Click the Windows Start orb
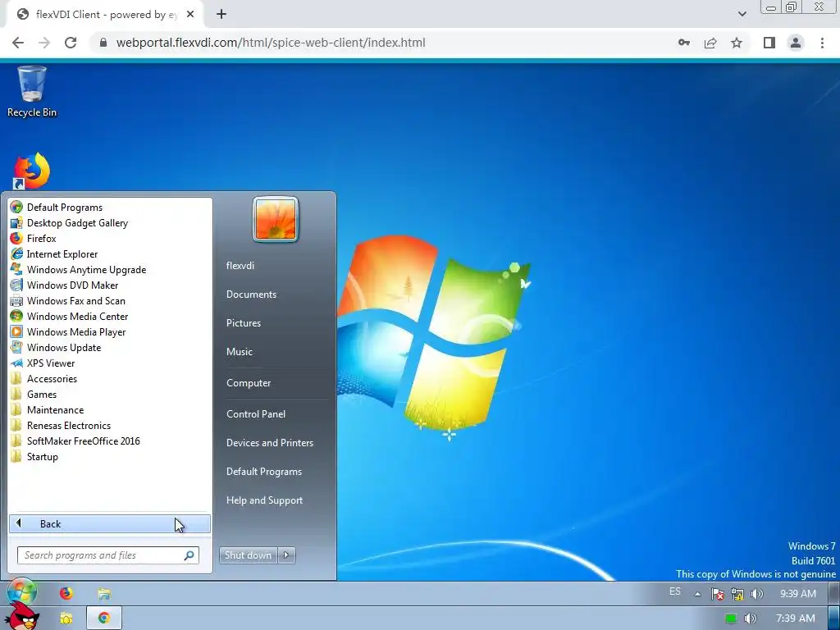This screenshot has height=630, width=840. pyautogui.click(x=21, y=591)
